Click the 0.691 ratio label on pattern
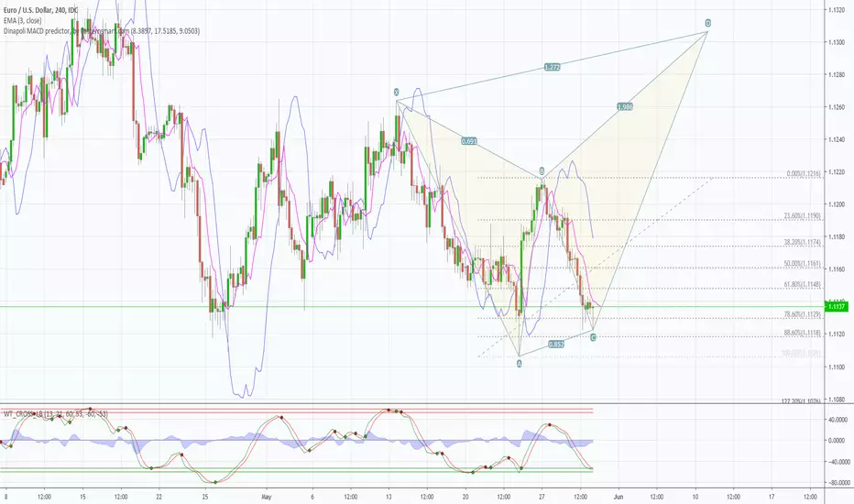The width and height of the screenshot is (854, 504). click(x=469, y=141)
